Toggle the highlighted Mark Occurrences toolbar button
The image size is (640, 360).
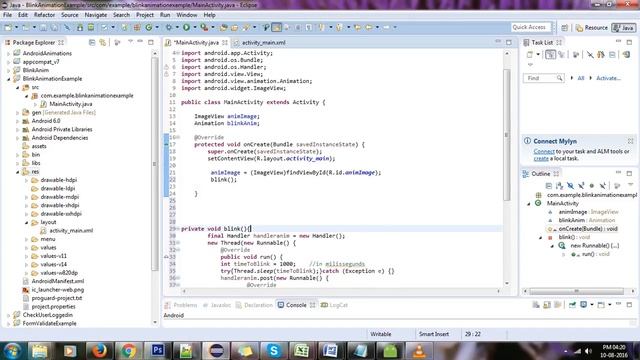point(277,27)
